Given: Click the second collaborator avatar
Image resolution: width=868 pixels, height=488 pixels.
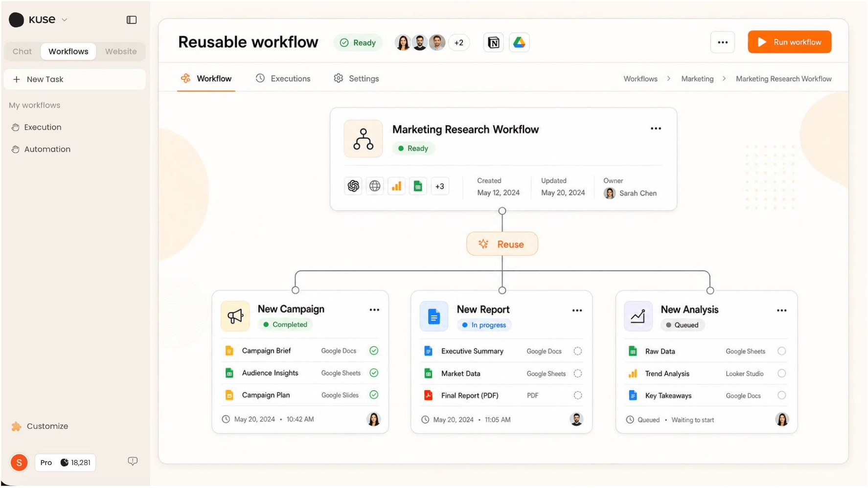Looking at the screenshot, I should coord(420,43).
